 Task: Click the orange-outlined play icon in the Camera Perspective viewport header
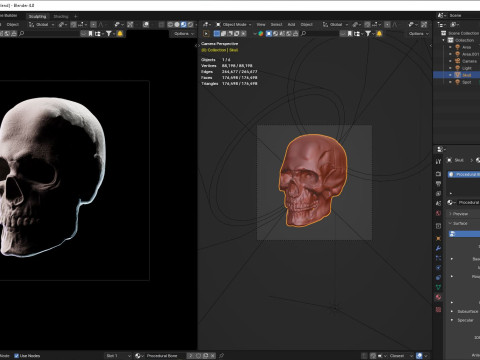click(x=206, y=33)
